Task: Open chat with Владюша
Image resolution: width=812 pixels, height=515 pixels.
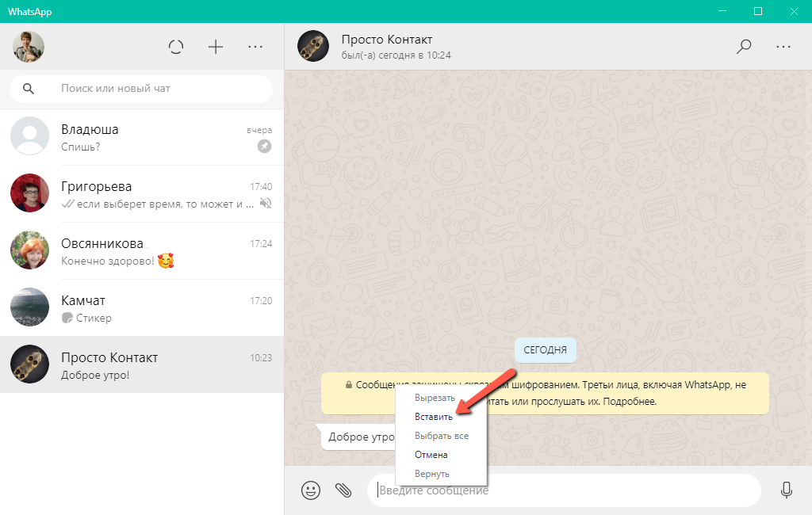Action: click(143, 138)
